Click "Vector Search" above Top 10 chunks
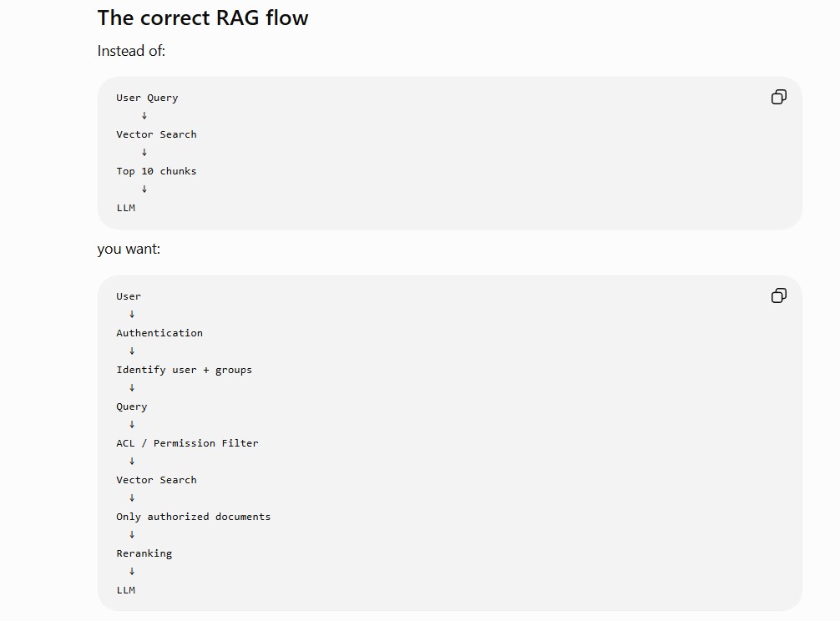 point(156,134)
